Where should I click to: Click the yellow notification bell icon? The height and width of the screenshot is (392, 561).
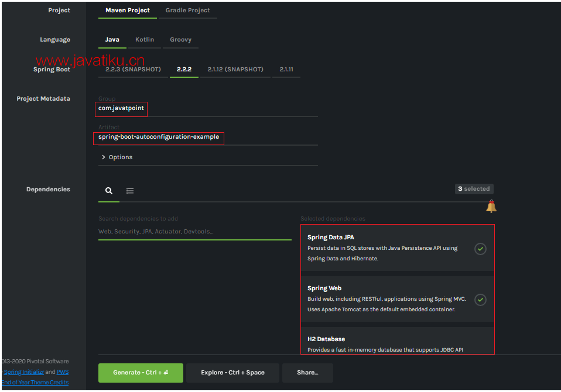pyautogui.click(x=491, y=207)
